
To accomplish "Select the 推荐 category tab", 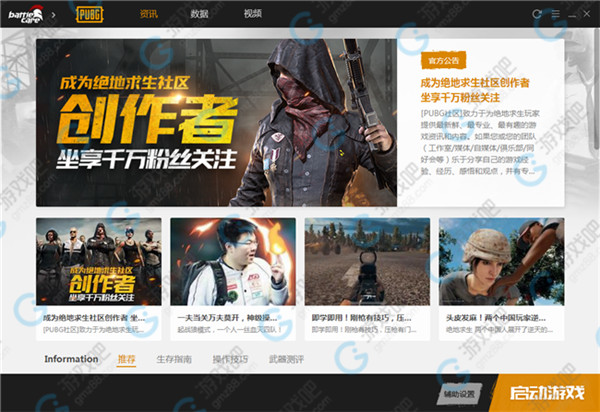I will click(x=126, y=359).
